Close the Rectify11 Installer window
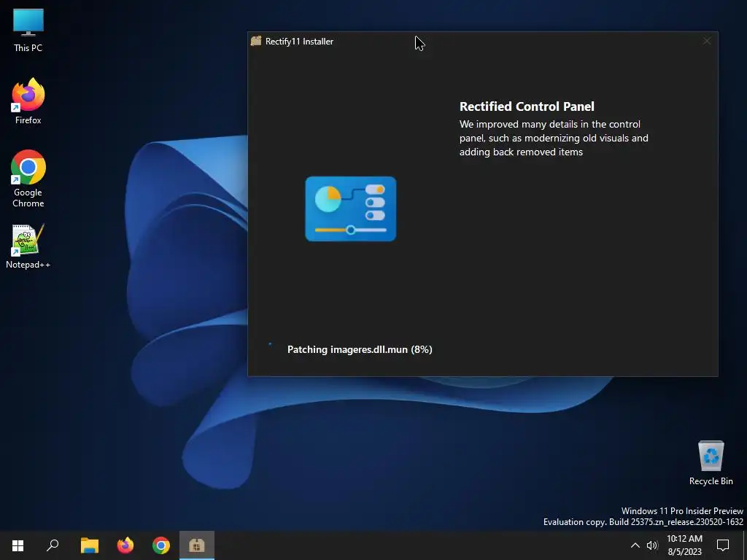 tap(706, 41)
